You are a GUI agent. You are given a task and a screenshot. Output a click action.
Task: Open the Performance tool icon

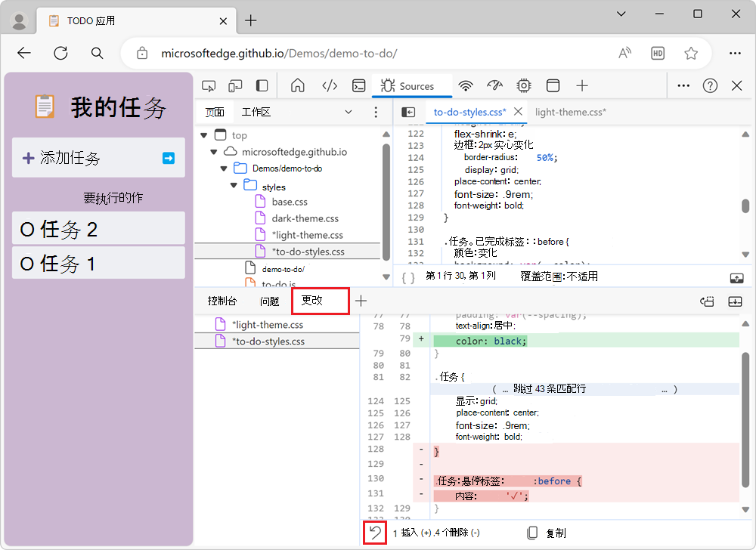click(494, 86)
